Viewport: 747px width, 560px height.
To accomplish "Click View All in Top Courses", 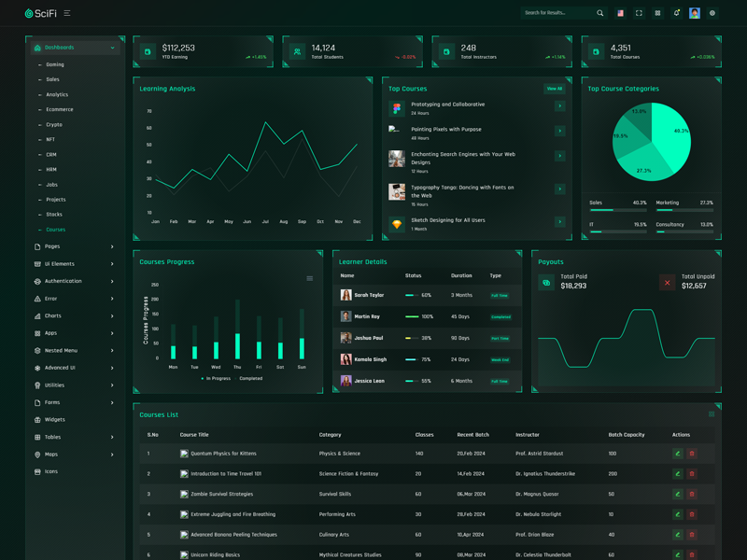I will click(x=555, y=89).
